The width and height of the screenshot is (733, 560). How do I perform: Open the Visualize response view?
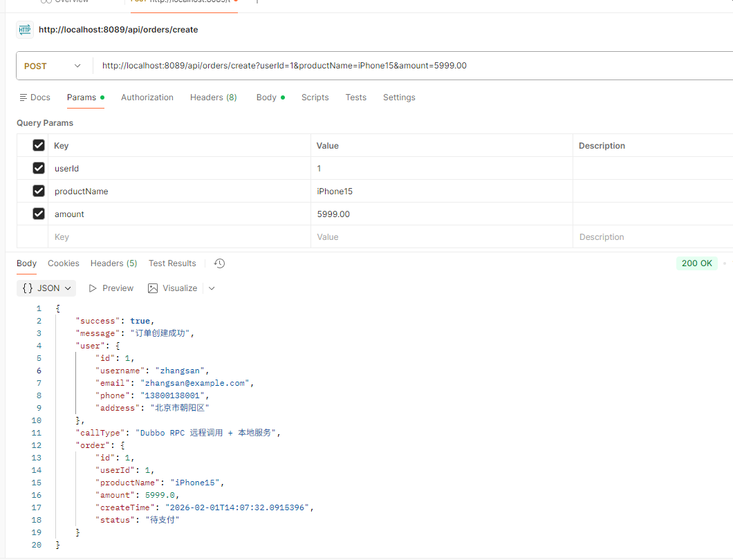[172, 288]
